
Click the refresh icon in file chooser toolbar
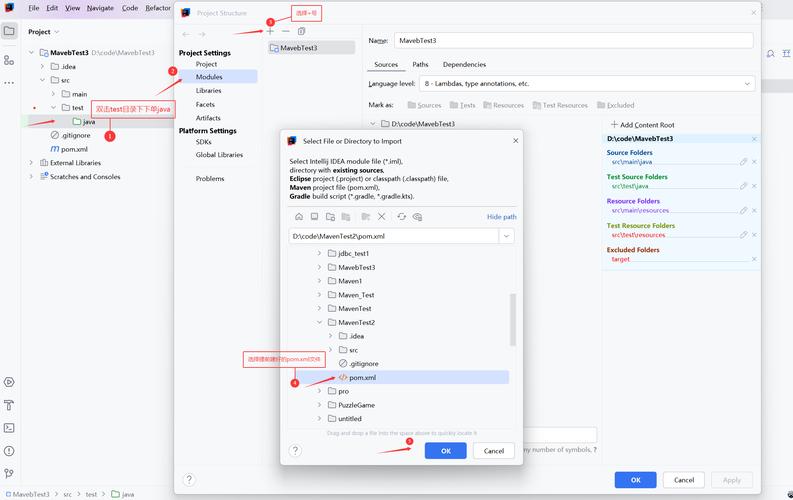click(x=402, y=216)
